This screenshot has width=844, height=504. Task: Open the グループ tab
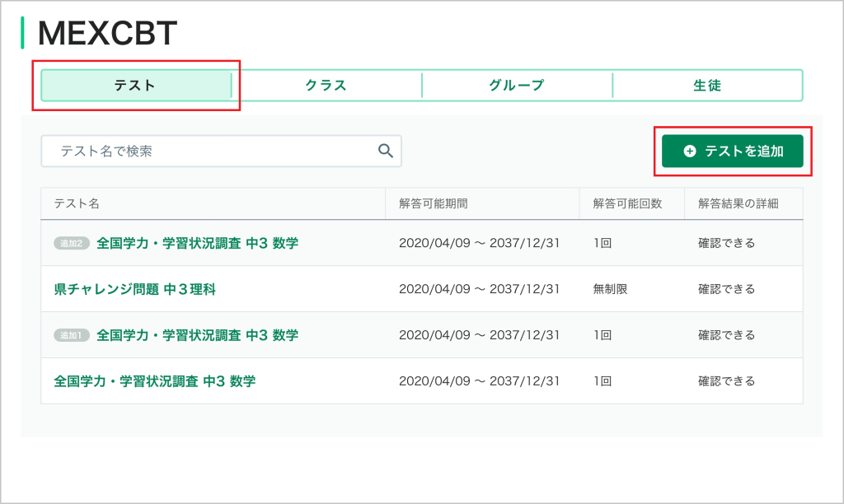tap(517, 85)
